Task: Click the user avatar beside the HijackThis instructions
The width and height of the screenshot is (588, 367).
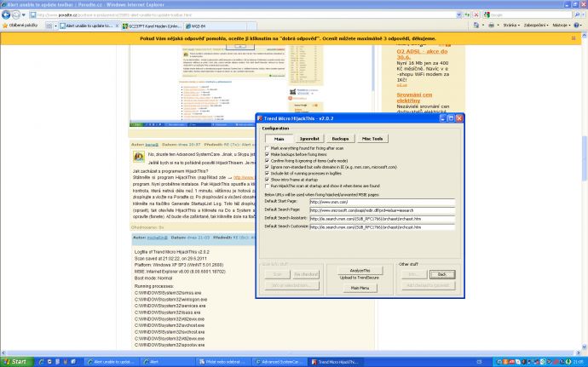Action: [139, 157]
